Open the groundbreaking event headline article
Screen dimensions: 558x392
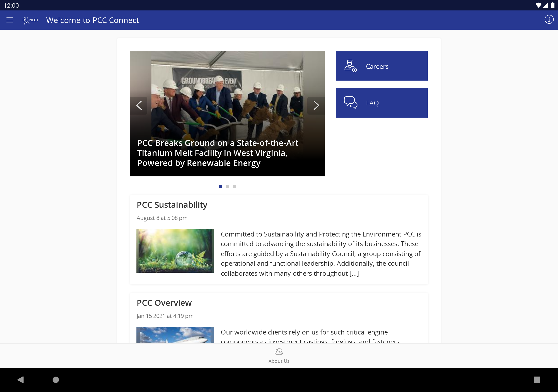tap(218, 153)
